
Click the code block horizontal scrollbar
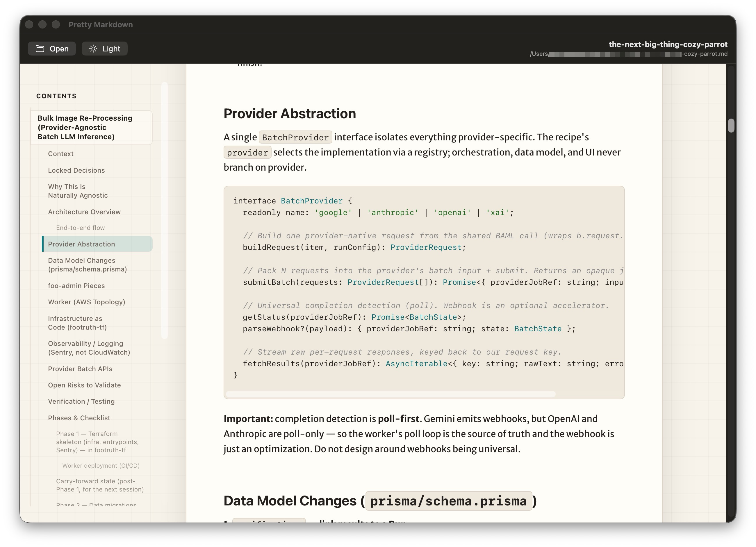coord(391,394)
